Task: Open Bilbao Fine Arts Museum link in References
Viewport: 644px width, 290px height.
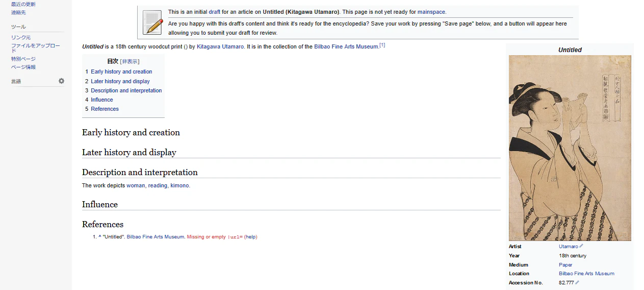Action: pos(155,237)
